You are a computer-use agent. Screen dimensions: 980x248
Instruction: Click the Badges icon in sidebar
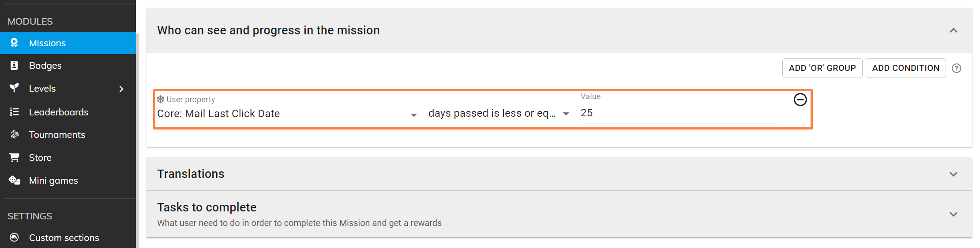coord(14,66)
